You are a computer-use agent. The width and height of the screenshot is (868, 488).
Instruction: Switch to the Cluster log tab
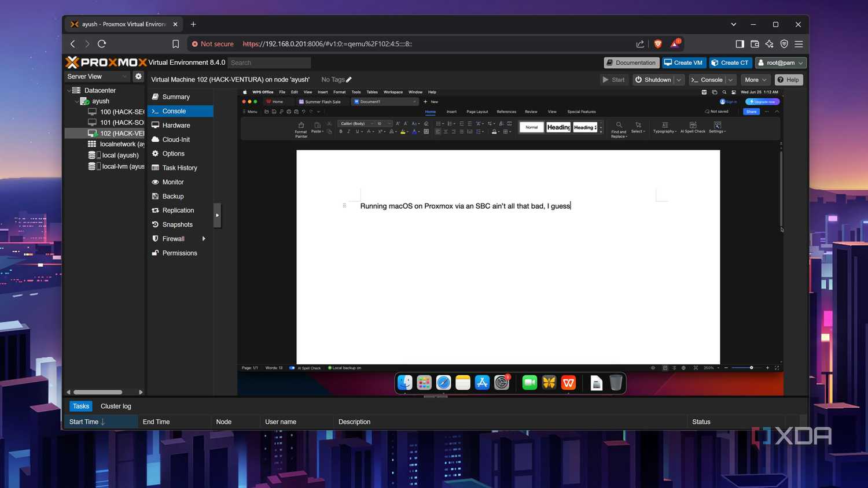[116, 406]
